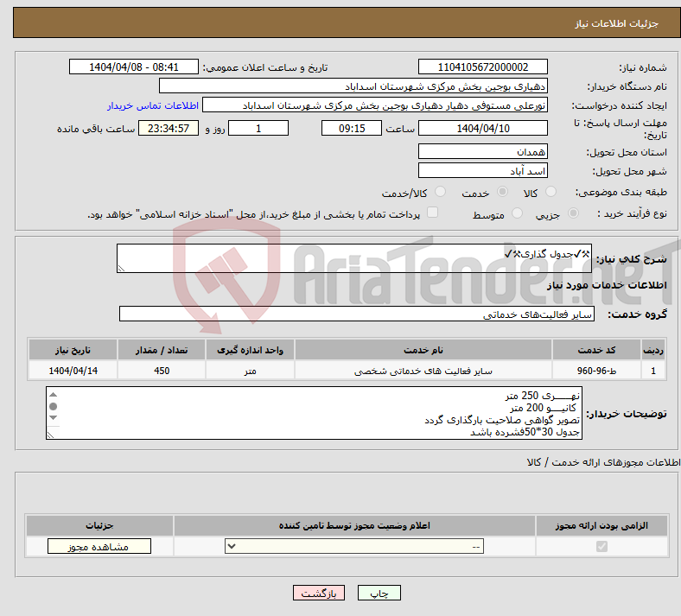Click the unit cell متر

point(250,371)
